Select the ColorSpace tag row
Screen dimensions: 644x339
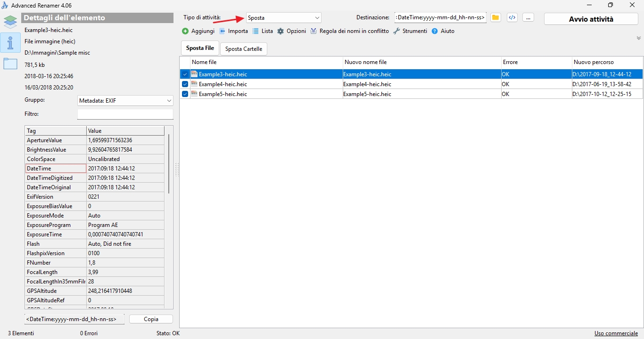95,159
